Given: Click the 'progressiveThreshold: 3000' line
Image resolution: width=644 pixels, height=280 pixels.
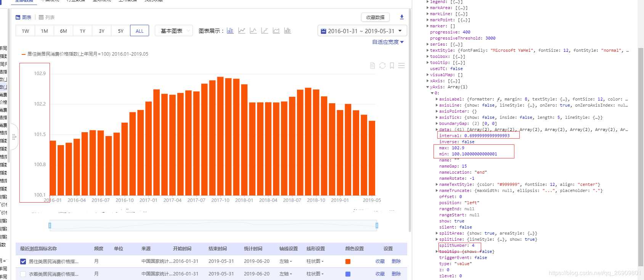Looking at the screenshot, I should point(463,38).
